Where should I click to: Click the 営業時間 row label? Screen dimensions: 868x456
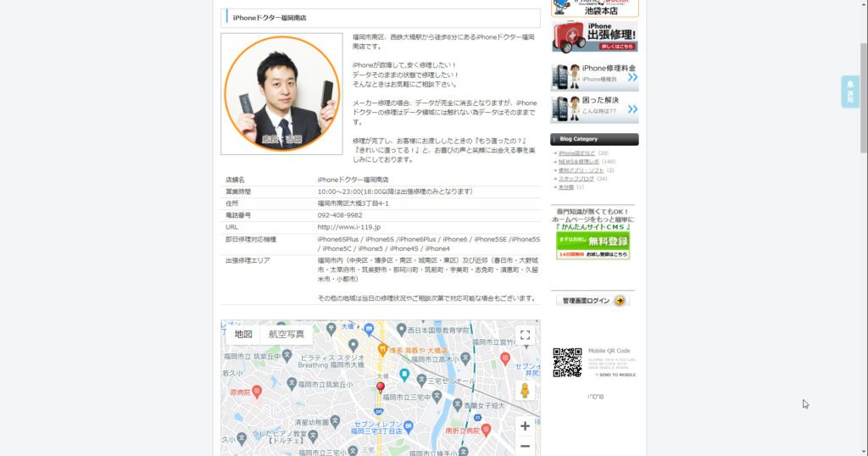(x=238, y=192)
